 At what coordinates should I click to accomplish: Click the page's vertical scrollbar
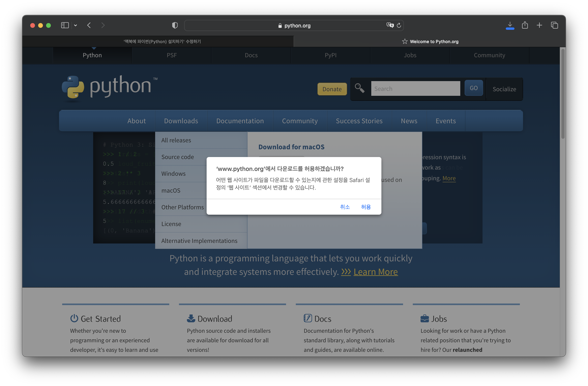(x=563, y=94)
